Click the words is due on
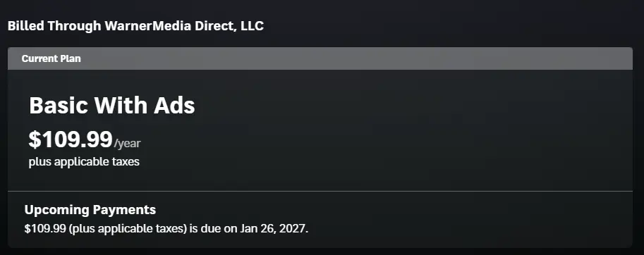644x255 pixels. point(214,228)
